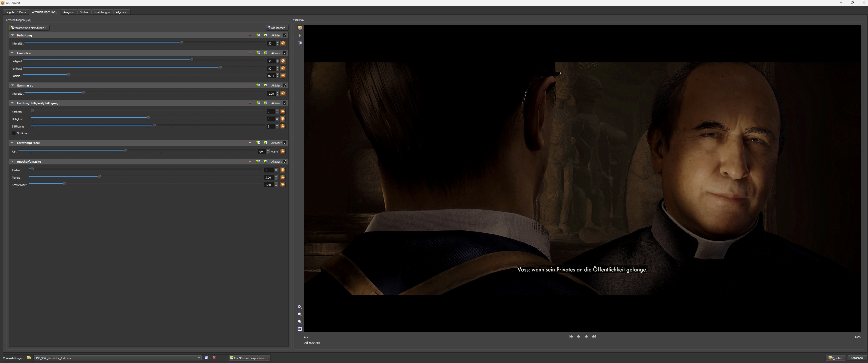
Task: Click the Kontrast slider handle
Action: pos(220,67)
